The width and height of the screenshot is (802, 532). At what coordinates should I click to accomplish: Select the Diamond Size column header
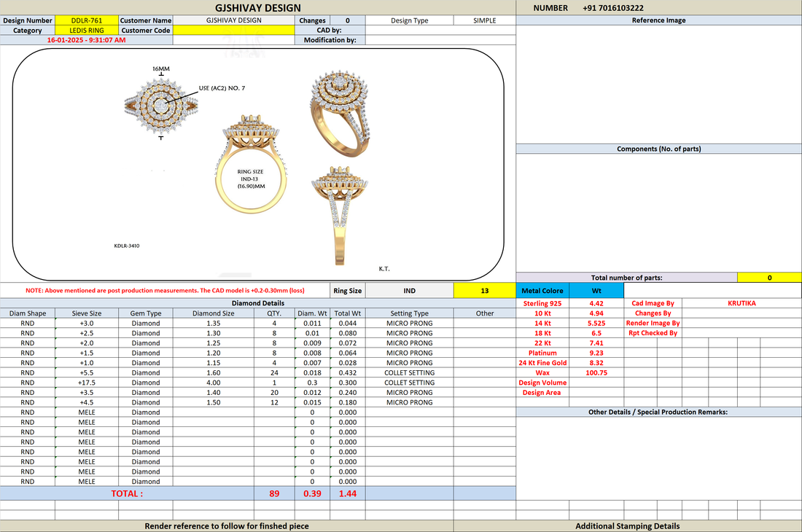[x=214, y=313]
